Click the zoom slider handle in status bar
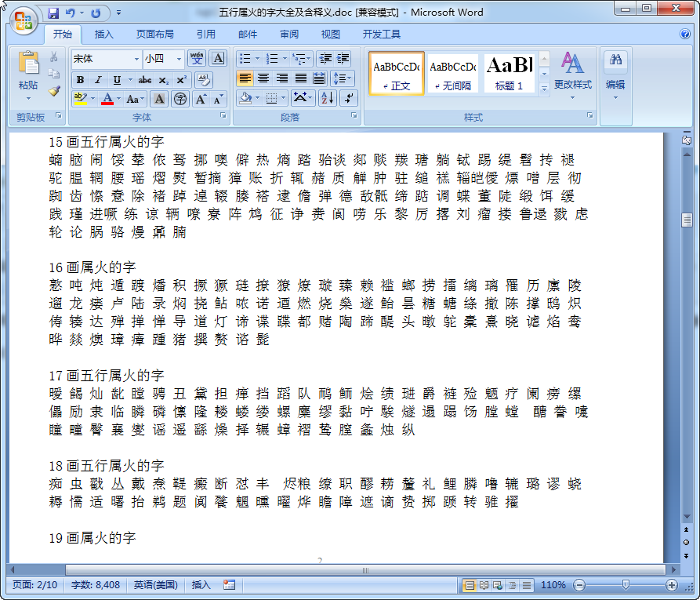 626,585
